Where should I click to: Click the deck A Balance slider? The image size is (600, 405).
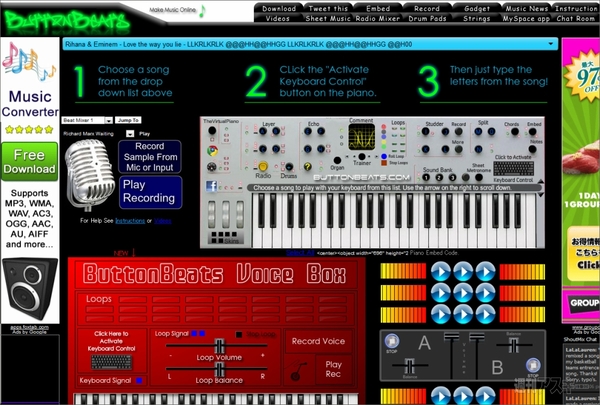pos(409,366)
